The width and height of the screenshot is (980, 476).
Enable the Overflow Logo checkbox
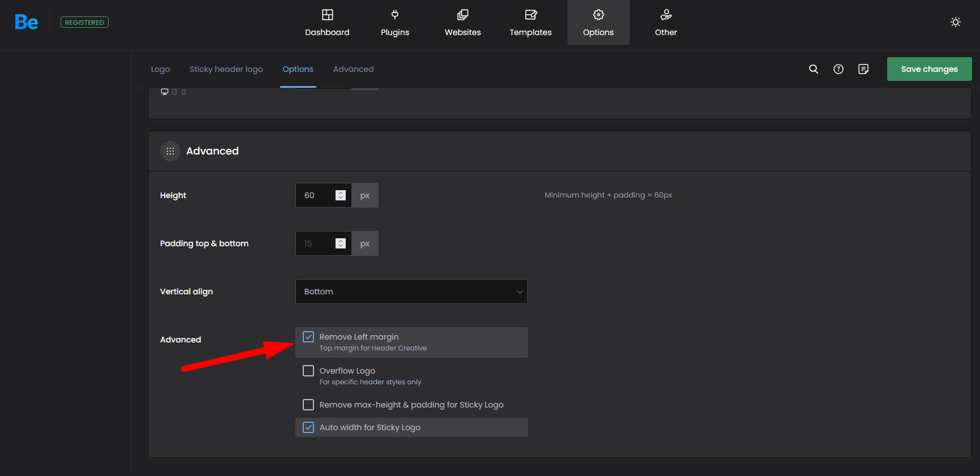pyautogui.click(x=308, y=371)
